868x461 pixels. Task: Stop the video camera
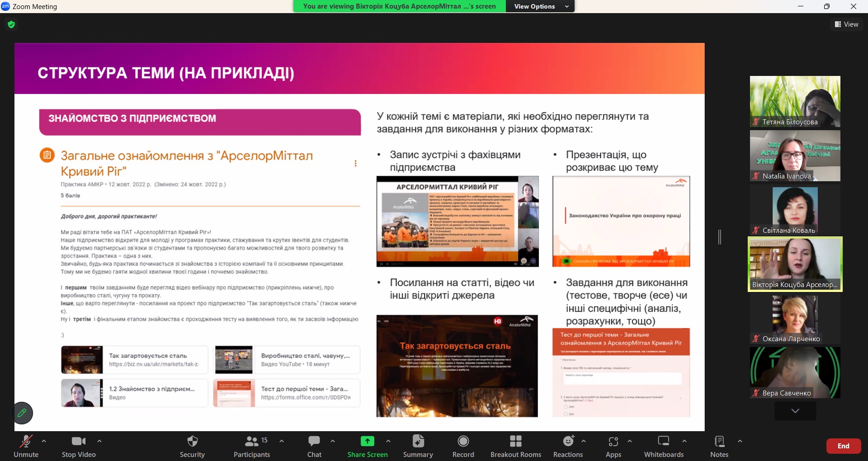coord(79,446)
